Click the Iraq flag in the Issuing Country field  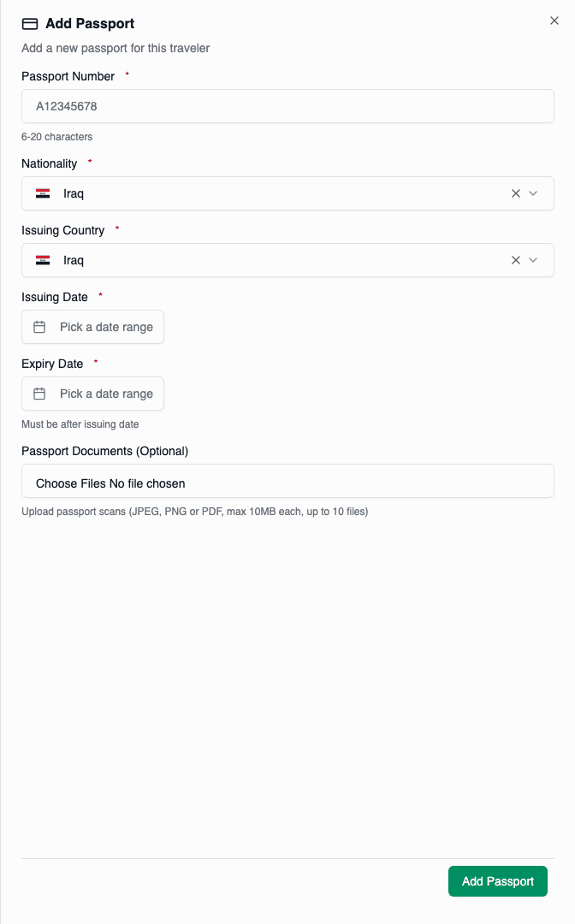[x=43, y=260]
